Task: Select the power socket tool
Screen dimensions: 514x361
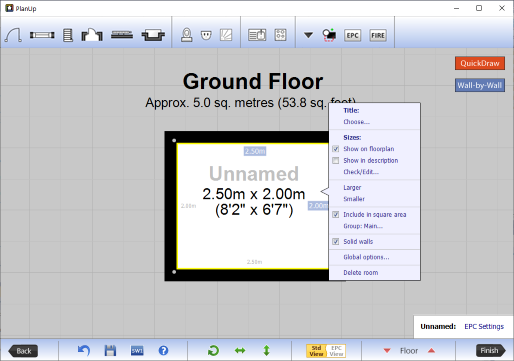Action: click(206, 35)
